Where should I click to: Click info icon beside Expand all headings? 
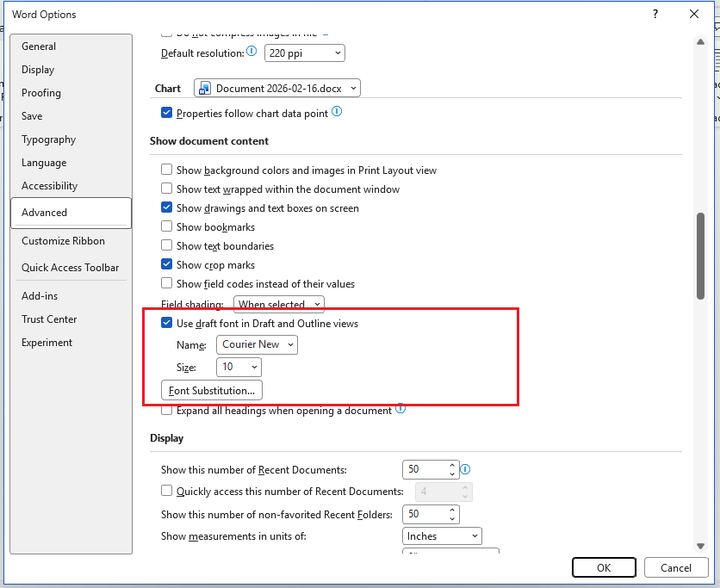coord(400,408)
